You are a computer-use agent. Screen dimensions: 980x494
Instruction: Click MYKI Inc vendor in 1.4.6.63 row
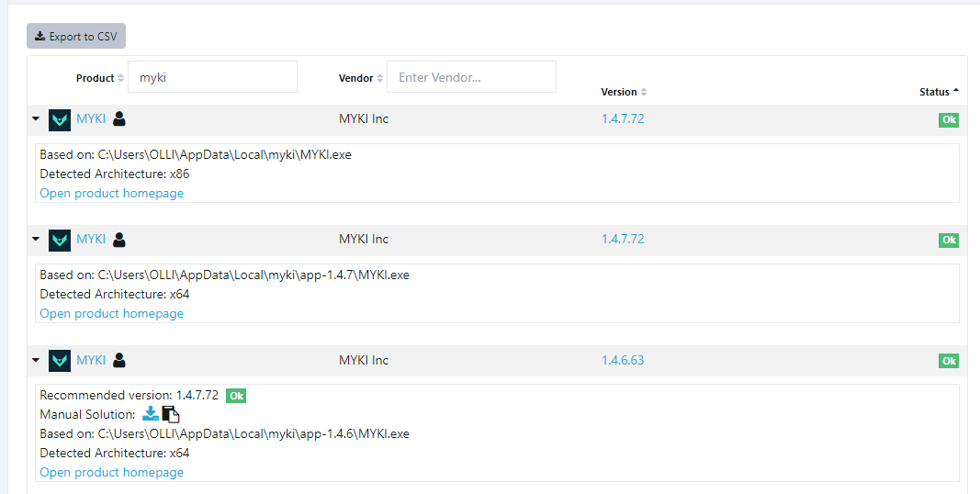click(x=364, y=360)
